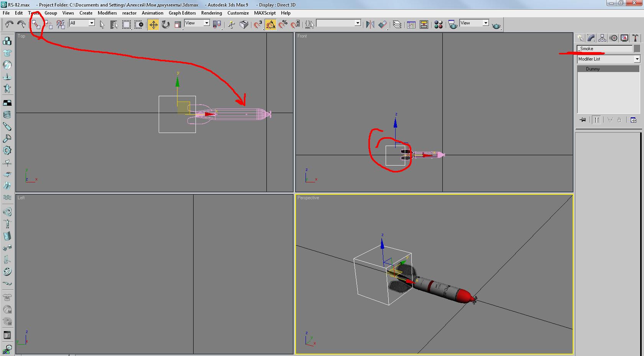Open the Views menu
644x356 pixels.
68,13
